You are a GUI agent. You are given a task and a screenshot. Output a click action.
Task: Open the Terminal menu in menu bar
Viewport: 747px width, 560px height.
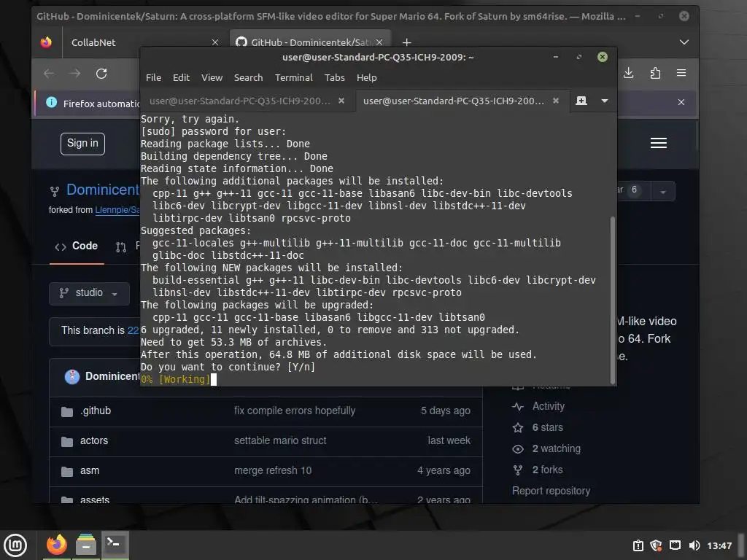pyautogui.click(x=293, y=77)
